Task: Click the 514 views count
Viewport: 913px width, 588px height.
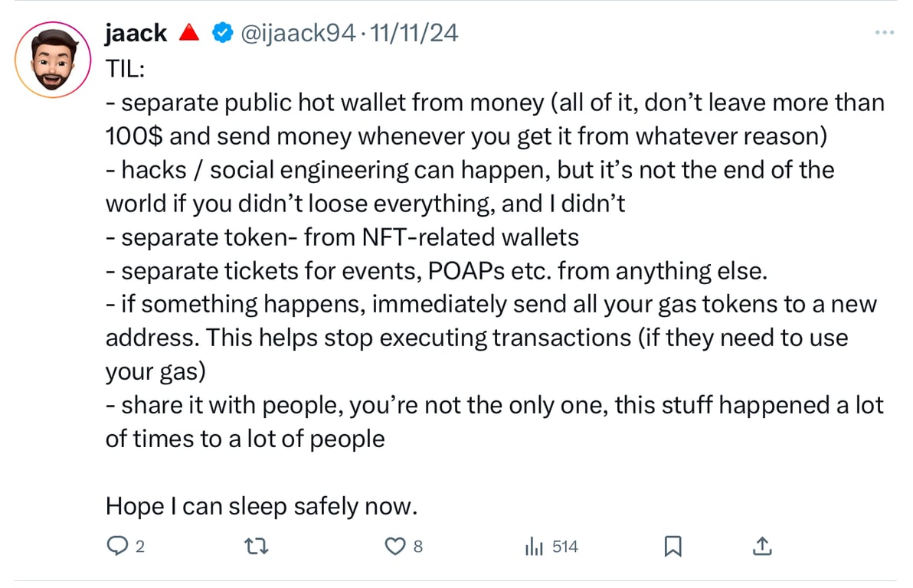Action: (x=564, y=547)
